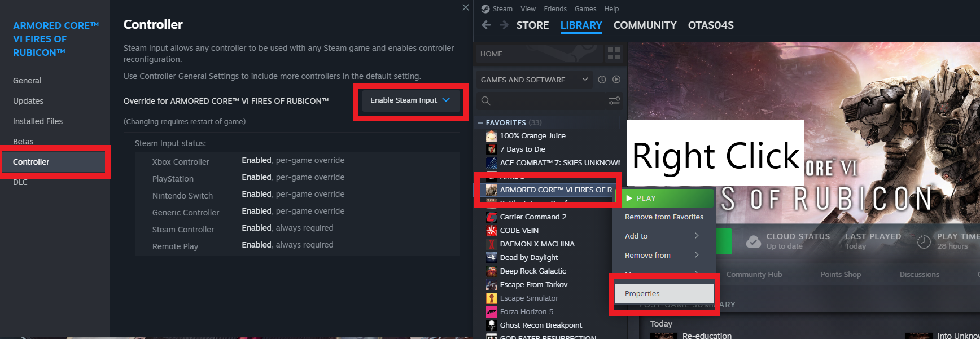Click the Dead by Daylight game icon

click(x=492, y=257)
